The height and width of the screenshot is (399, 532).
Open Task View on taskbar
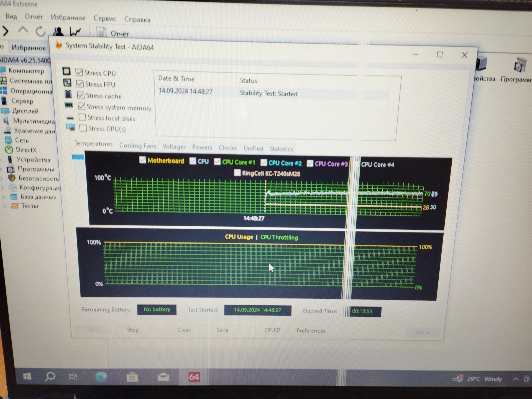[73, 377]
